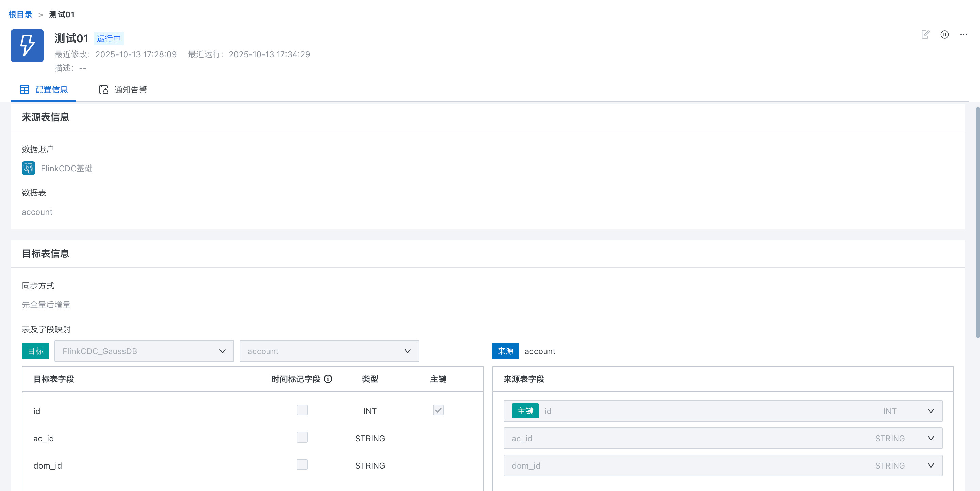980x491 pixels.
Task: Click info icon beside 时间标记字段
Action: point(328,379)
